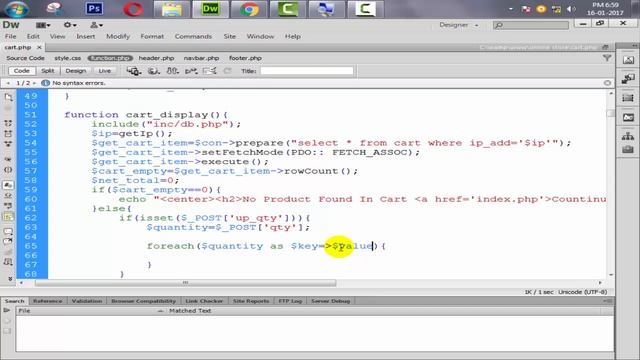Open header.php related file

pos(156,58)
